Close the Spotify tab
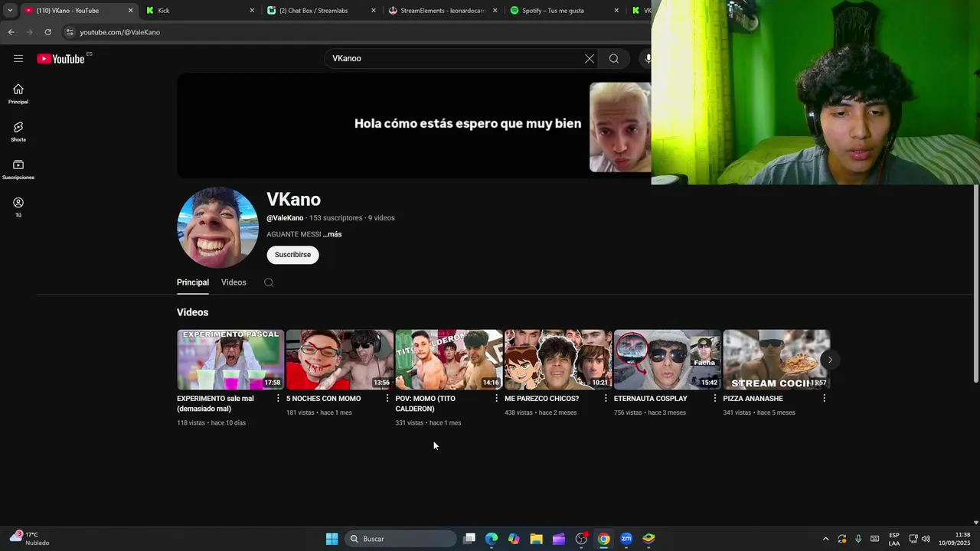 (x=616, y=11)
